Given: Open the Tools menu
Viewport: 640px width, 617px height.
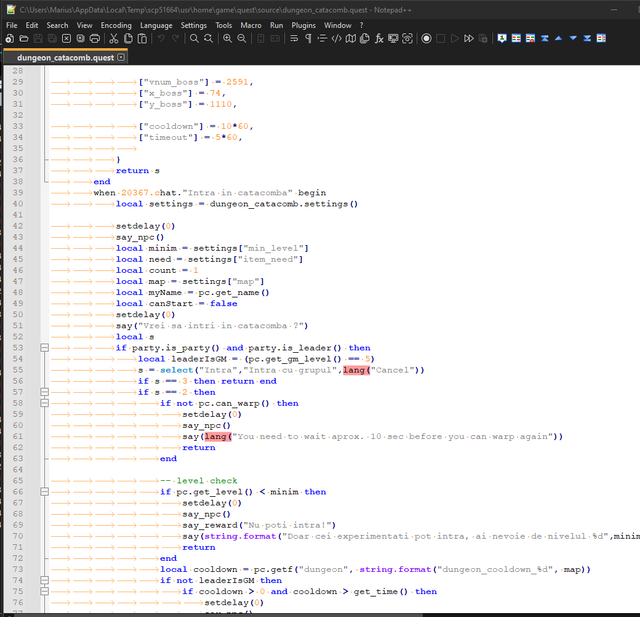Looking at the screenshot, I should (224, 25).
